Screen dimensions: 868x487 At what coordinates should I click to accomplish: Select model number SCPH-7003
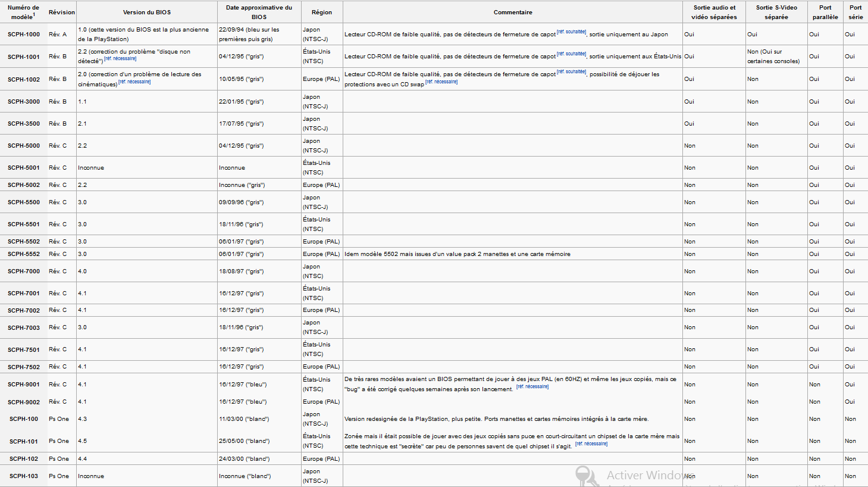point(24,328)
